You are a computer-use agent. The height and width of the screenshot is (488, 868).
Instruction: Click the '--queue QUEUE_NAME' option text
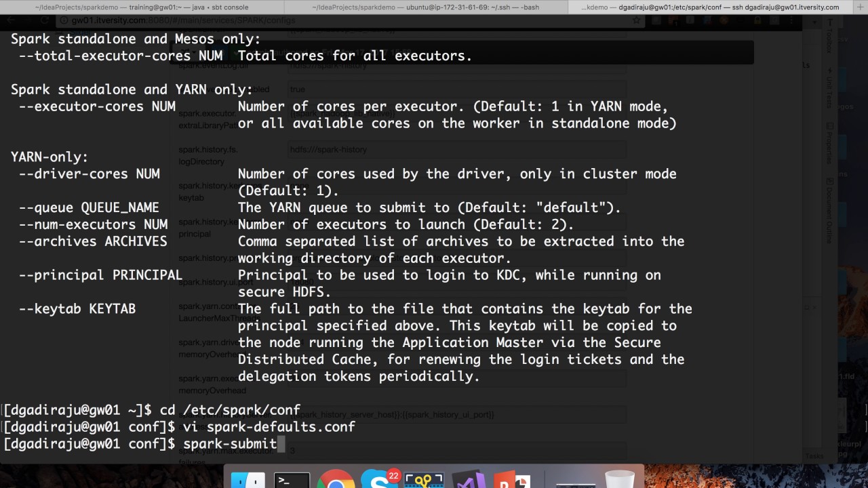[90, 207]
